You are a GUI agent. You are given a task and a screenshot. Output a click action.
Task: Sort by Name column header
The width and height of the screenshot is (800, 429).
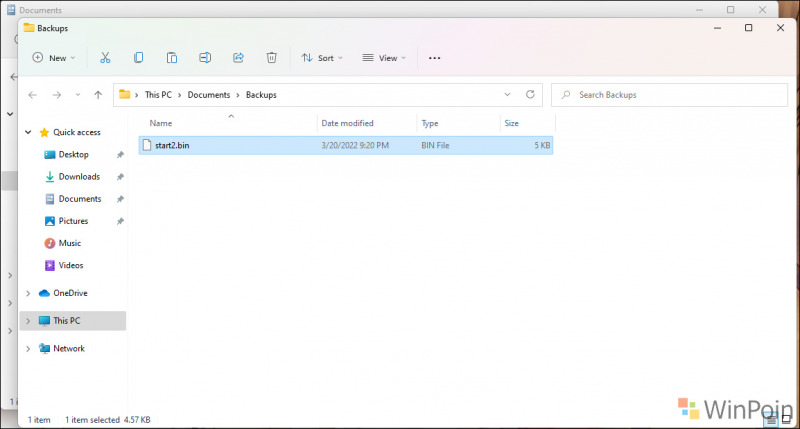161,123
